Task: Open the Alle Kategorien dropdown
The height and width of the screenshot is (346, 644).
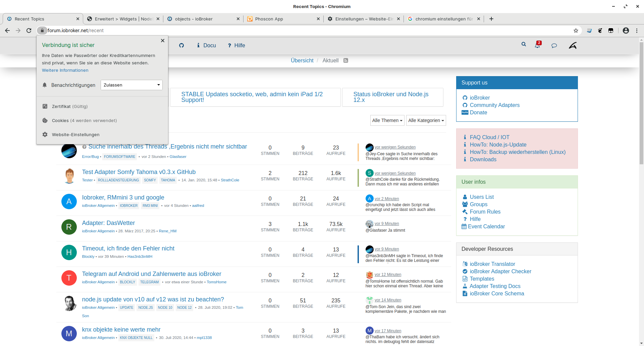Action: point(426,120)
